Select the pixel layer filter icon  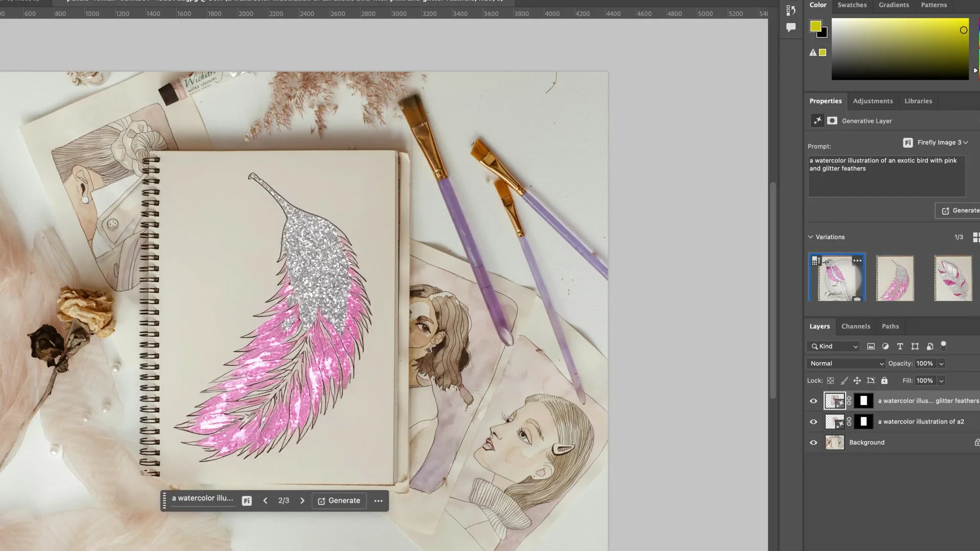point(871,346)
